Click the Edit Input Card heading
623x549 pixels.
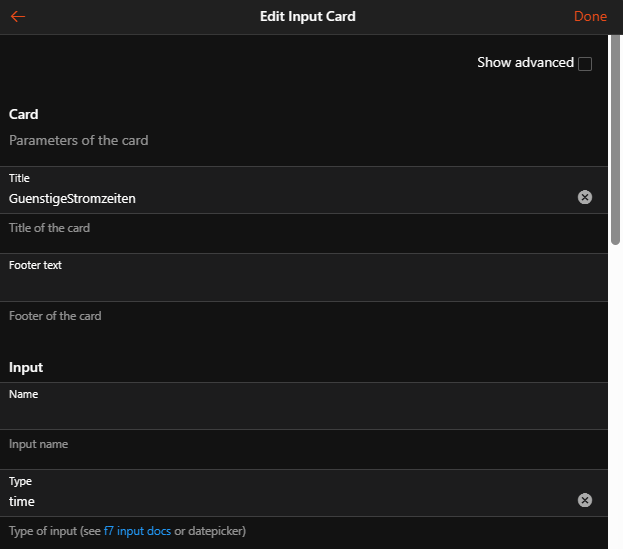[307, 16]
